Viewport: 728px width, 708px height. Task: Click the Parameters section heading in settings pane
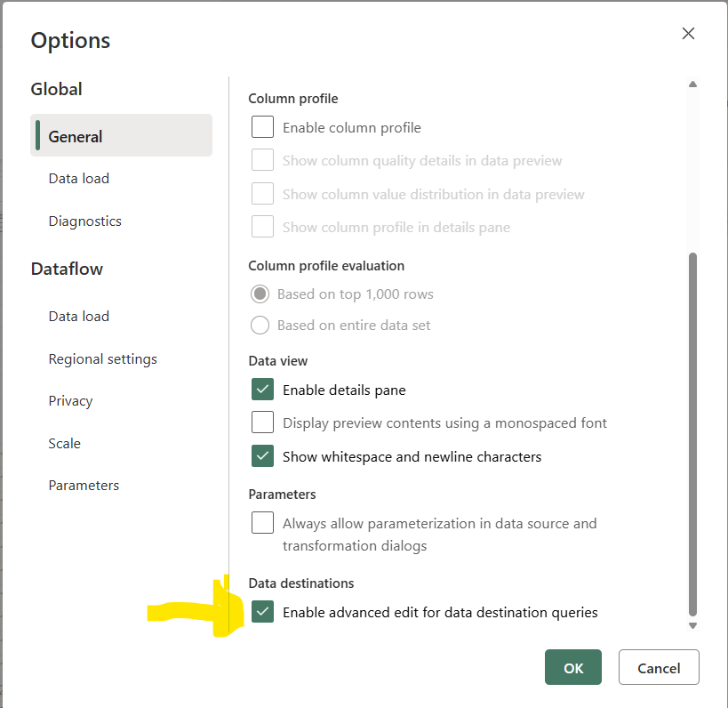point(282,495)
